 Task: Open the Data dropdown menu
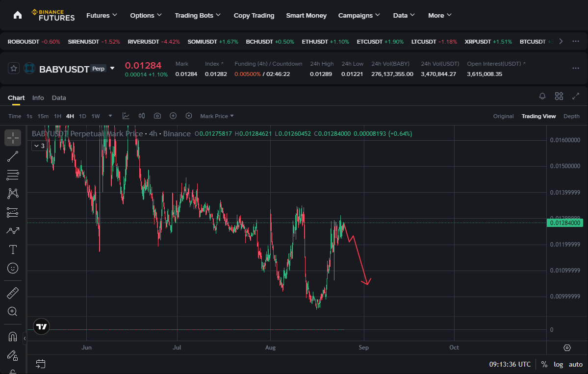click(404, 15)
